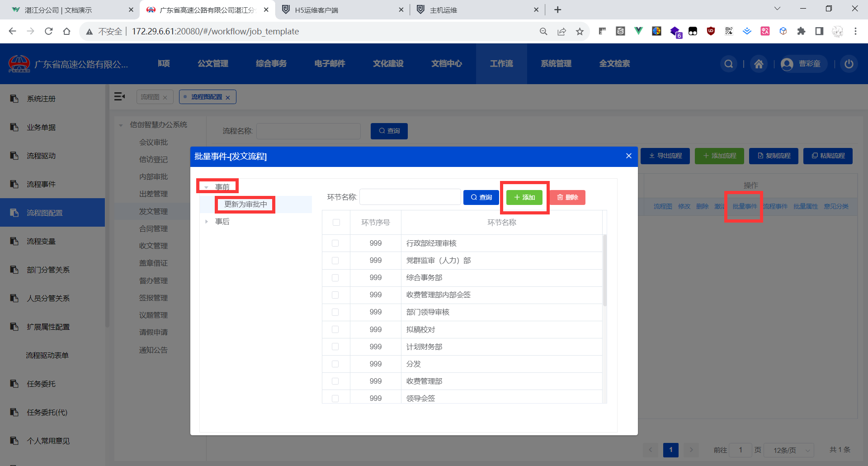Image resolution: width=868 pixels, height=466 pixels.
Task: Check the 计划财务部 row checkbox
Action: coord(335,347)
